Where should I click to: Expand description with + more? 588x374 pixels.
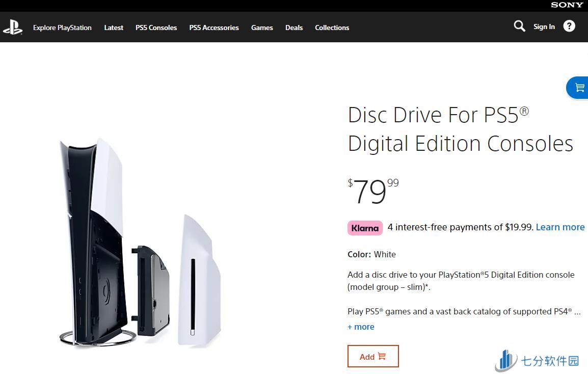[x=361, y=327]
